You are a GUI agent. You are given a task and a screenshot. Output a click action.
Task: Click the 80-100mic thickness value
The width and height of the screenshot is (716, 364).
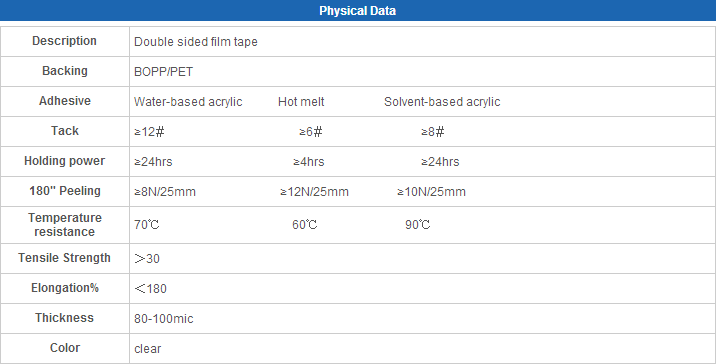click(x=163, y=319)
